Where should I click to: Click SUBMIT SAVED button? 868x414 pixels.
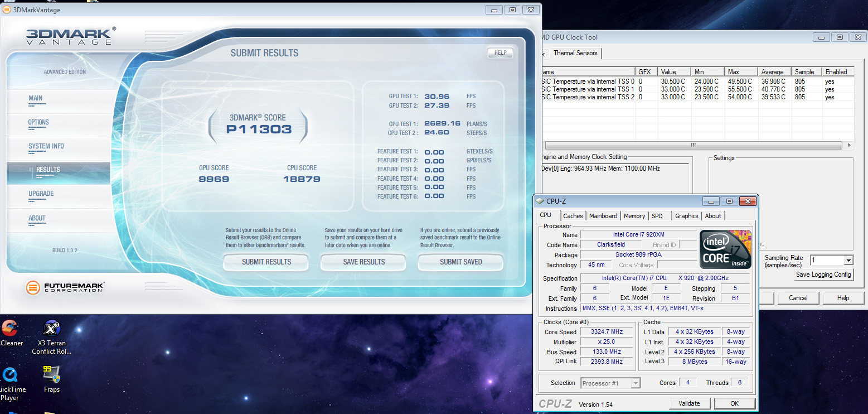460,262
